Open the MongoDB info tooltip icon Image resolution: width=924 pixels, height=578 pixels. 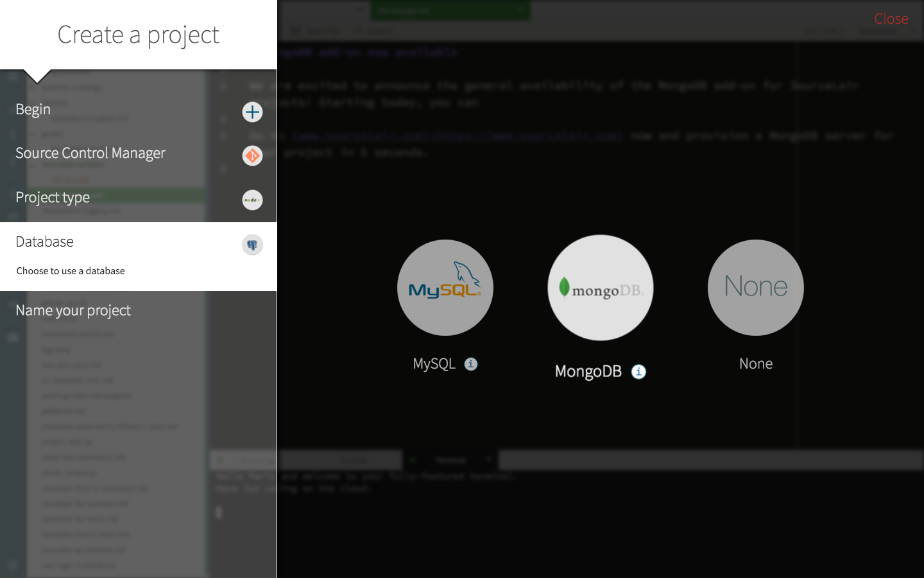(638, 371)
